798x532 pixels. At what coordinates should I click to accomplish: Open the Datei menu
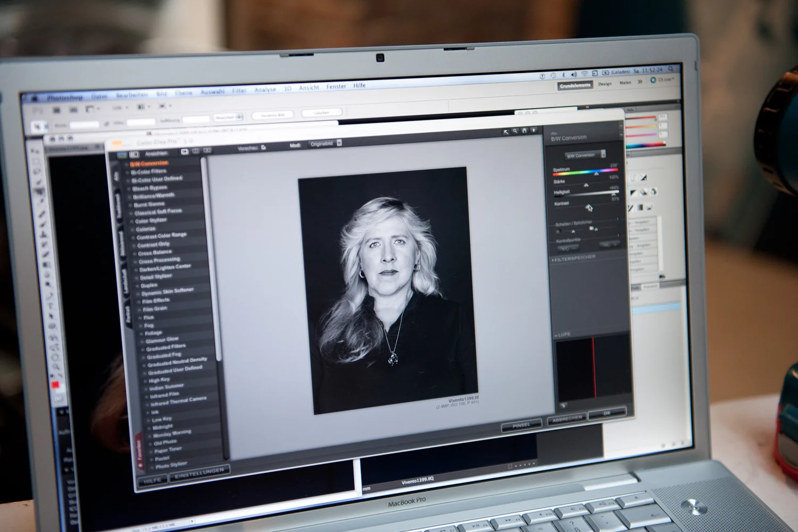[99, 96]
